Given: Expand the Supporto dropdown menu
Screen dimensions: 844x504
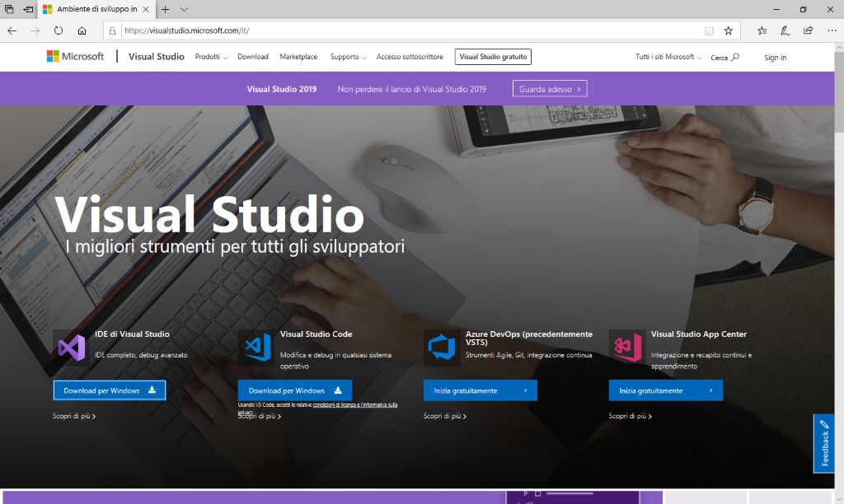Looking at the screenshot, I should [349, 57].
